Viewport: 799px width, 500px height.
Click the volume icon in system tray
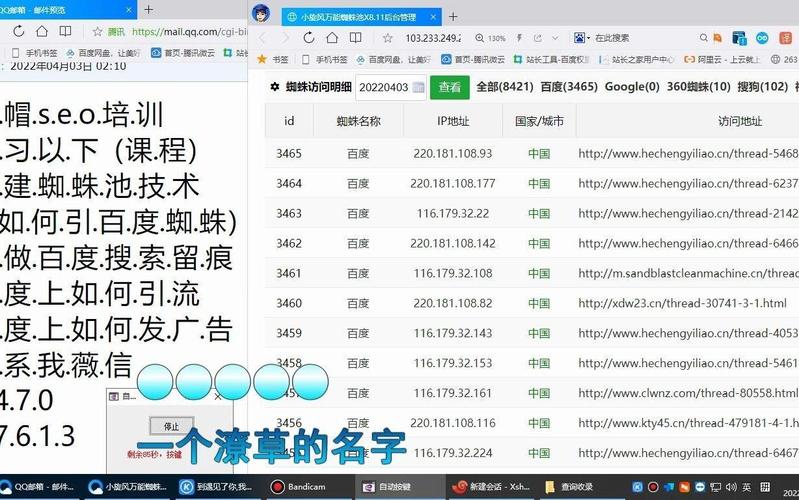pos(731,487)
